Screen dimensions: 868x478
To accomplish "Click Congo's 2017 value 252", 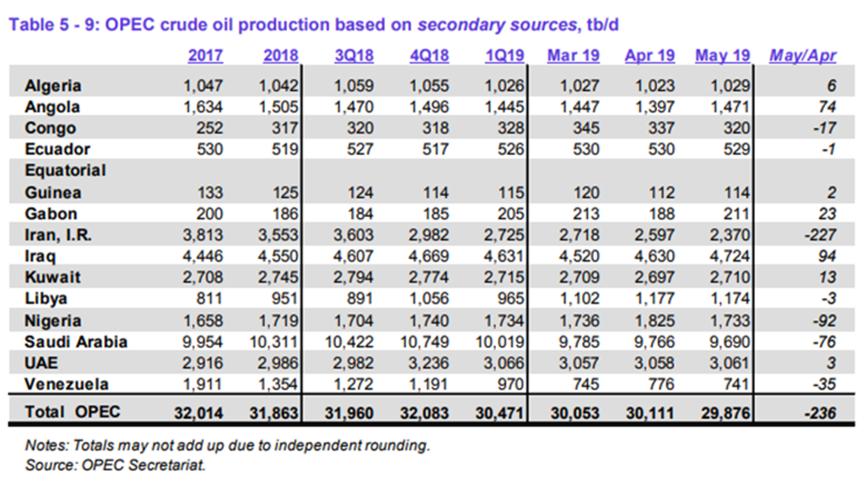I will click(210, 128).
